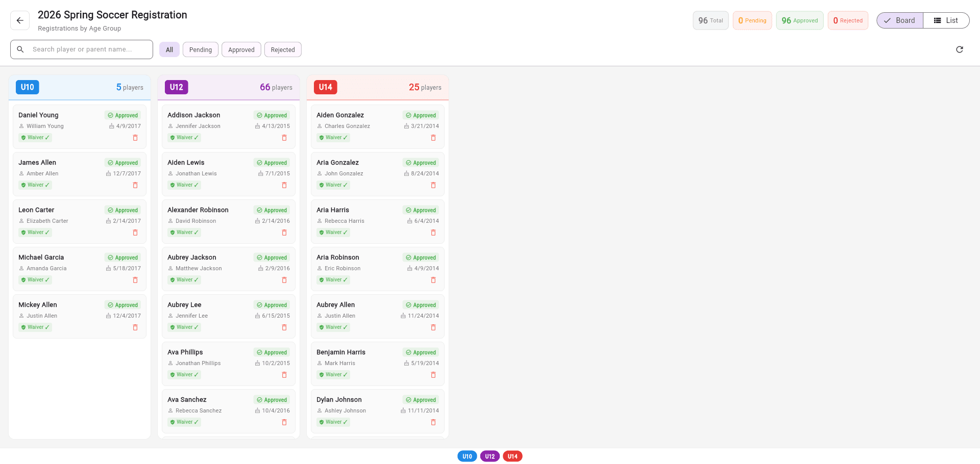Viewport: 980px width, 464px height.
Task: Remove Benjamin Harris's registration
Action: tap(433, 375)
